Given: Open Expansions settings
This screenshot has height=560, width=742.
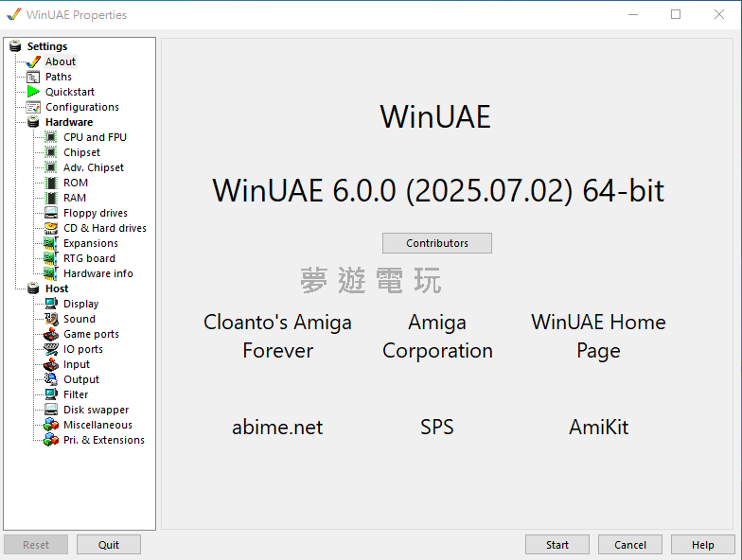Looking at the screenshot, I should tap(91, 244).
